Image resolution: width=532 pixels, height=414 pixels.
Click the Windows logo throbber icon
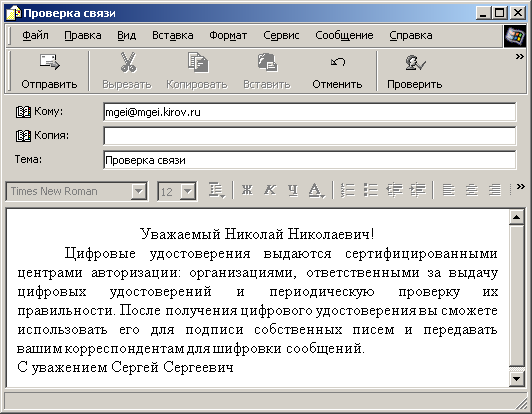click(x=514, y=36)
